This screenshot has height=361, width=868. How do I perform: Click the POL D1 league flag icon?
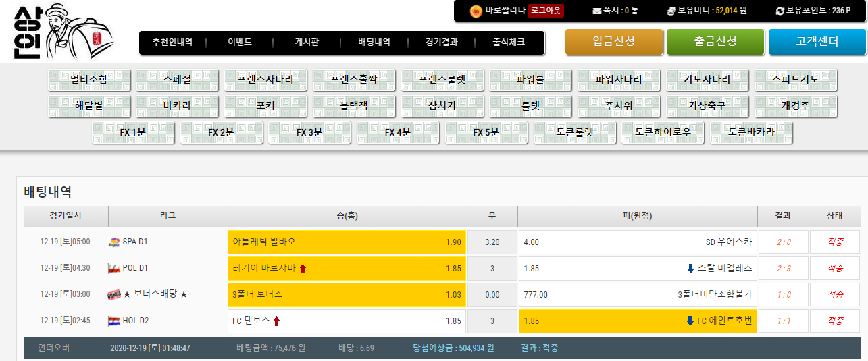[114, 268]
